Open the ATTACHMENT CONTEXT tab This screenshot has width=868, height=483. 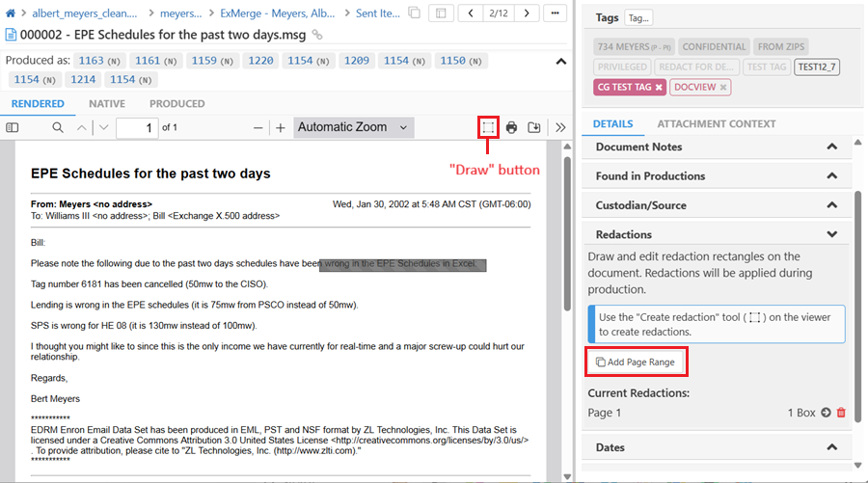(x=717, y=124)
